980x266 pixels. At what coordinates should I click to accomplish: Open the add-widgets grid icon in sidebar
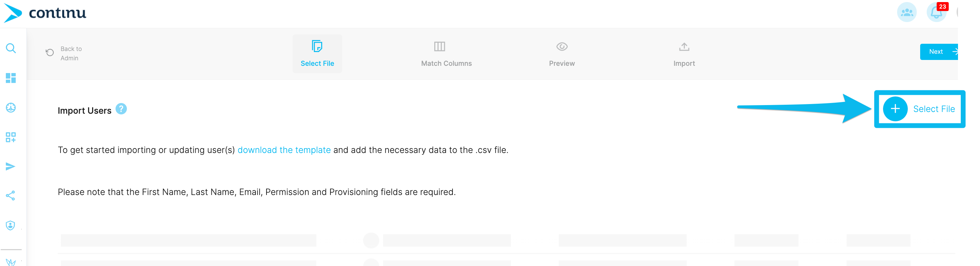pyautogui.click(x=11, y=137)
